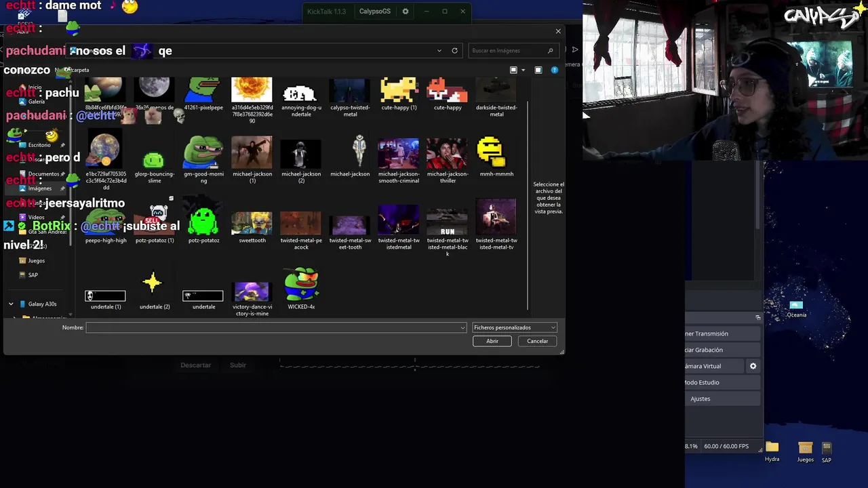868x488 pixels.
Task: Open the Oceanía desktop icon
Action: [x=796, y=309]
